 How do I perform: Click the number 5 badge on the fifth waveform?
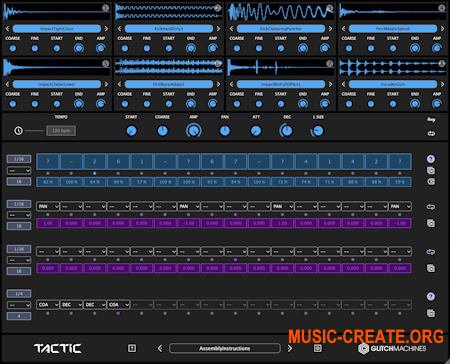[105, 63]
